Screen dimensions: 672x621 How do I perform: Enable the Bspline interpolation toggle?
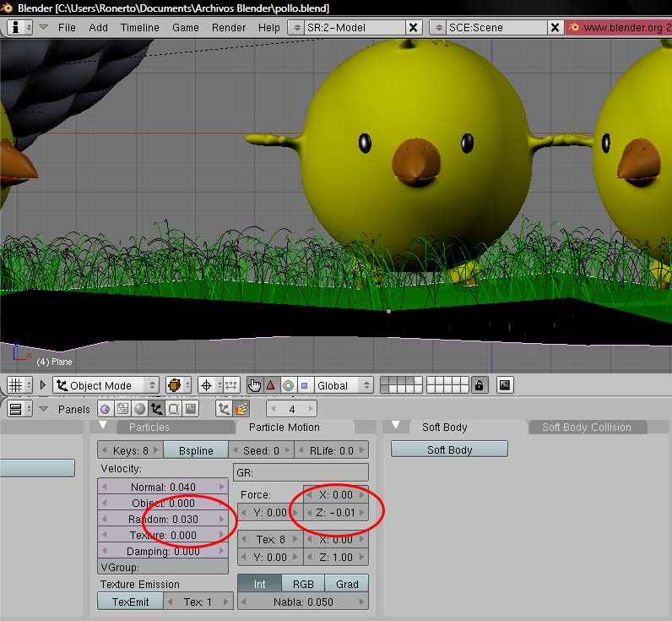pos(195,450)
